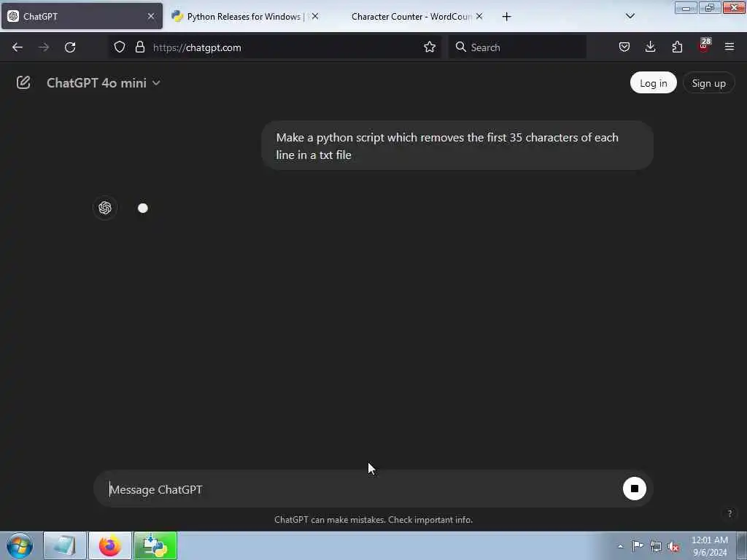The image size is (747, 560).
Task: Open the ChatGPT 4o mini model dropdown
Action: (x=104, y=83)
